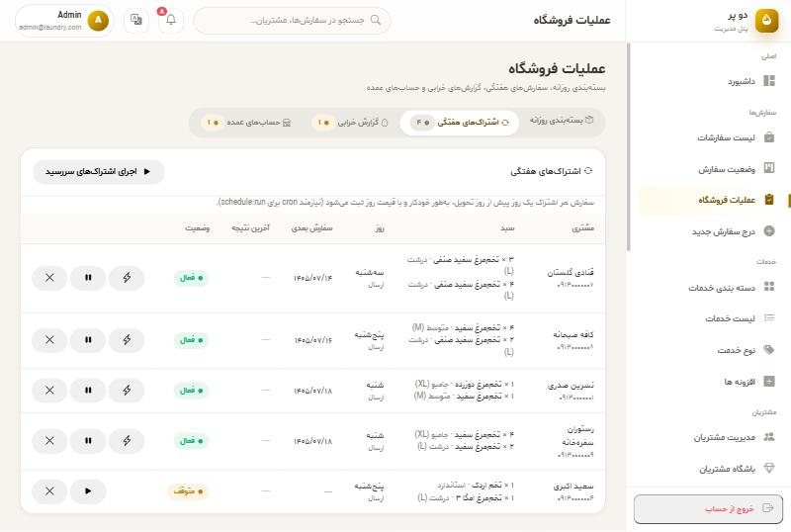Pause the رستوران سفره‌خانه subscription
The height and width of the screenshot is (532, 791).
(x=88, y=441)
